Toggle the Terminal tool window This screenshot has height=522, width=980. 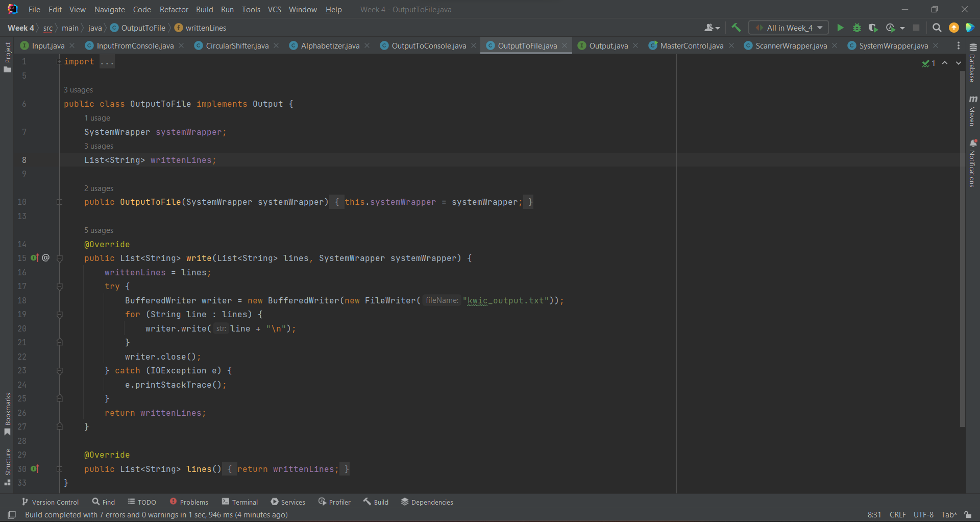tap(240, 502)
